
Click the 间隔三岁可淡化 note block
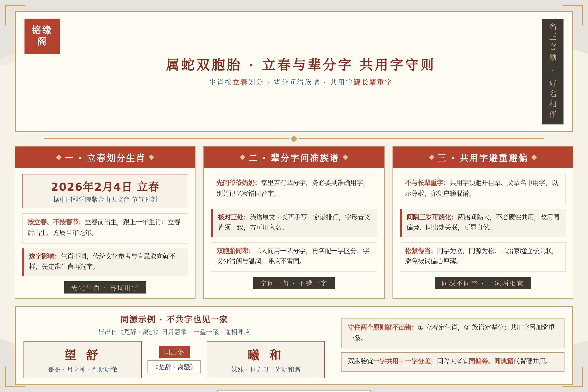pos(483,223)
